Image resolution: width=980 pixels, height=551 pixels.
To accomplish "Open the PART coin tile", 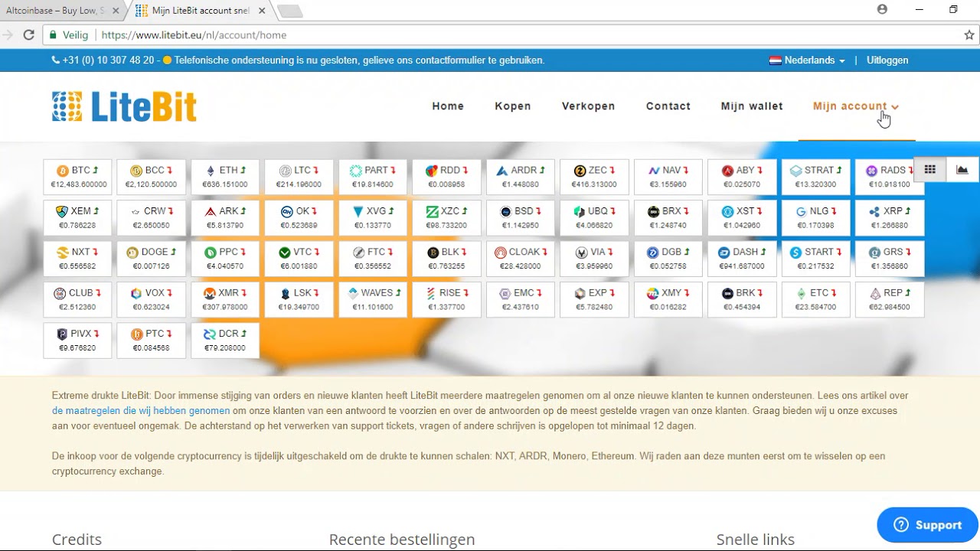I will coord(373,177).
